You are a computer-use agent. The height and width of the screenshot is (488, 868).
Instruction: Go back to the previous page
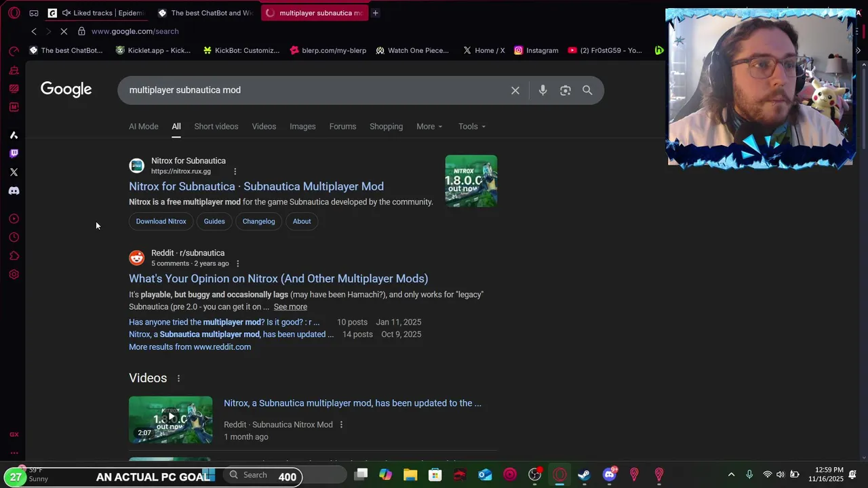34,31
